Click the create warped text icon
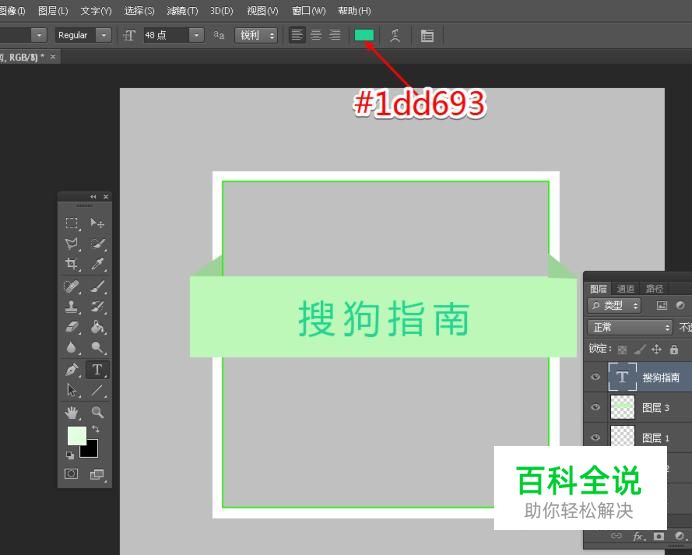The height and width of the screenshot is (555, 692). tap(395, 35)
